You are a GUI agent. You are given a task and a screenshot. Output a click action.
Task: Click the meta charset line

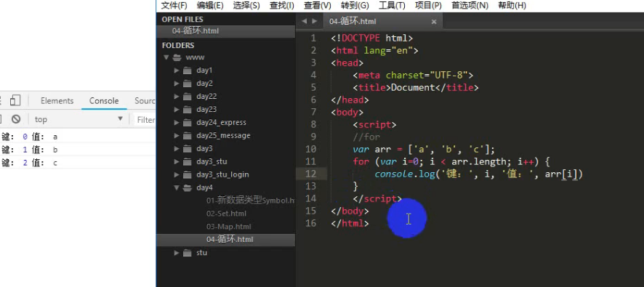[413, 75]
